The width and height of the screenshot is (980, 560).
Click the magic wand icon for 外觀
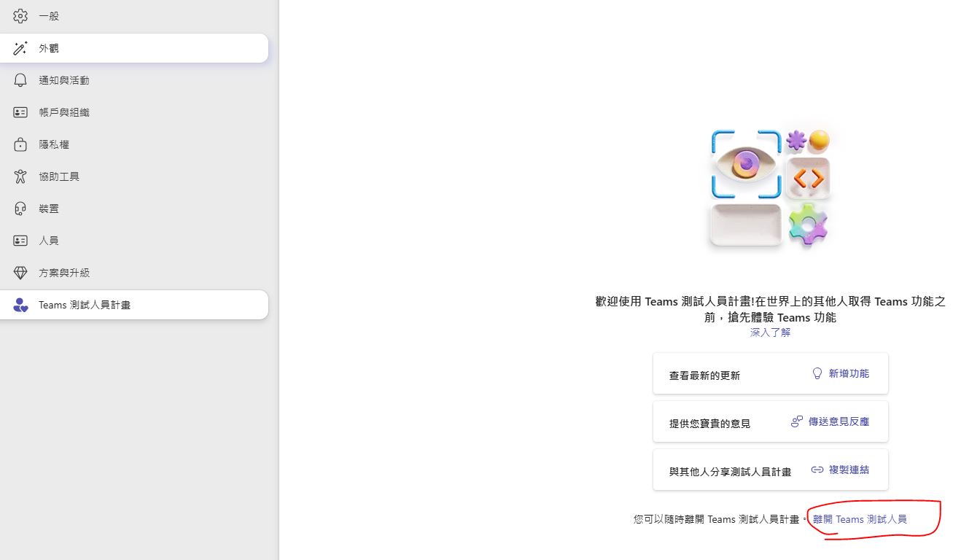point(20,48)
